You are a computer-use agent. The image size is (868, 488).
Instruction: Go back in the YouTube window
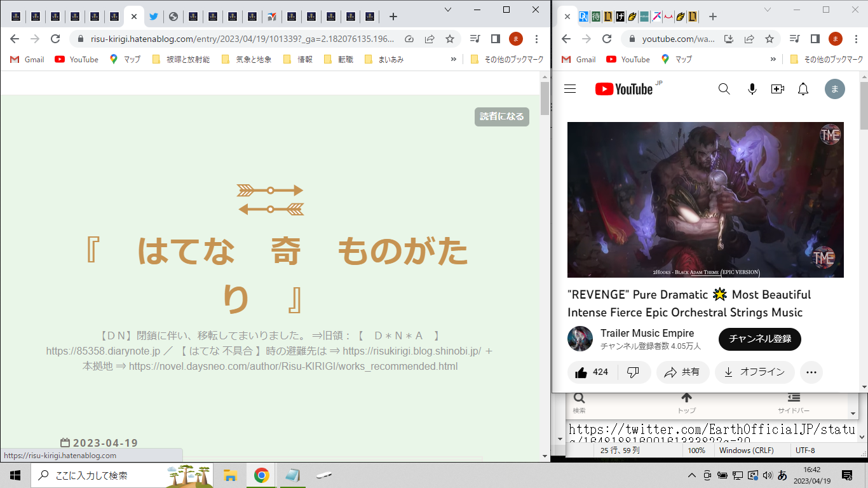click(x=566, y=39)
